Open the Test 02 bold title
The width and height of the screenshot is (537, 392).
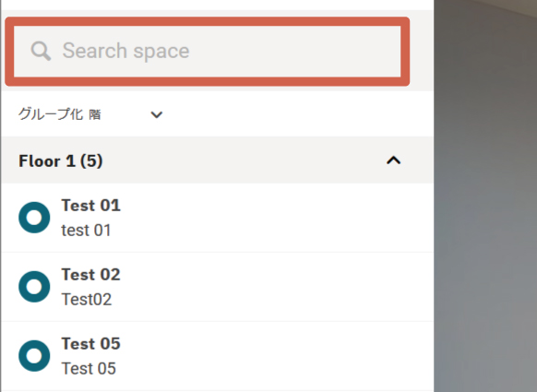pyautogui.click(x=90, y=275)
